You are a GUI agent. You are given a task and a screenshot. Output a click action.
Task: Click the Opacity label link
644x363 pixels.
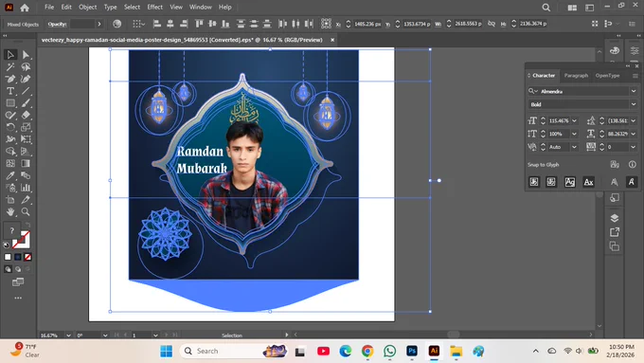[57, 24]
